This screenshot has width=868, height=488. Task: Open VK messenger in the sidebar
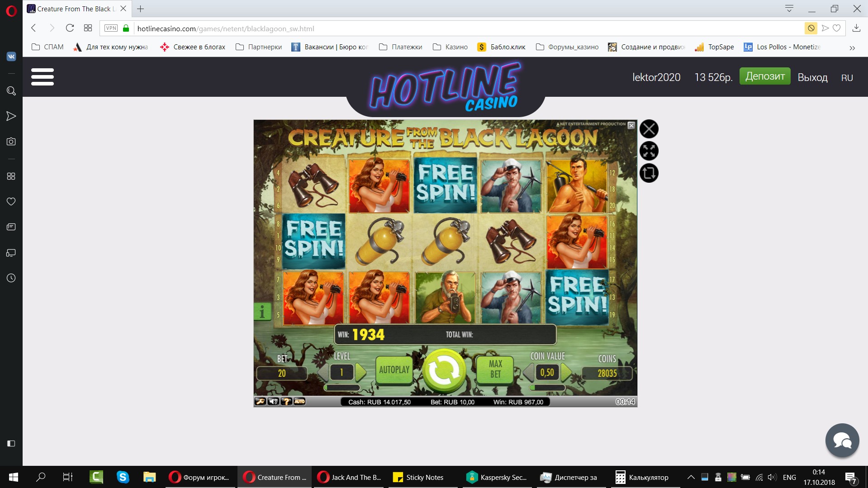point(11,57)
